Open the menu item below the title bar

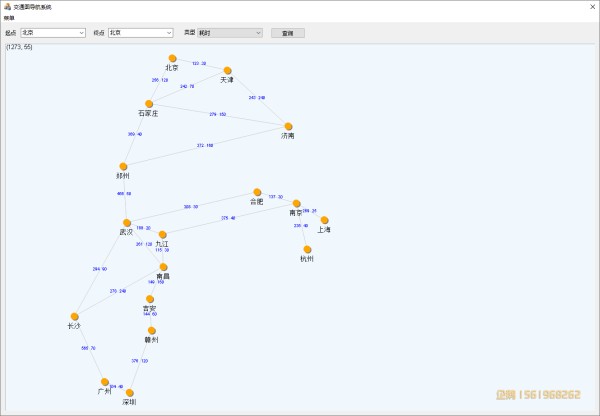[x=9, y=18]
